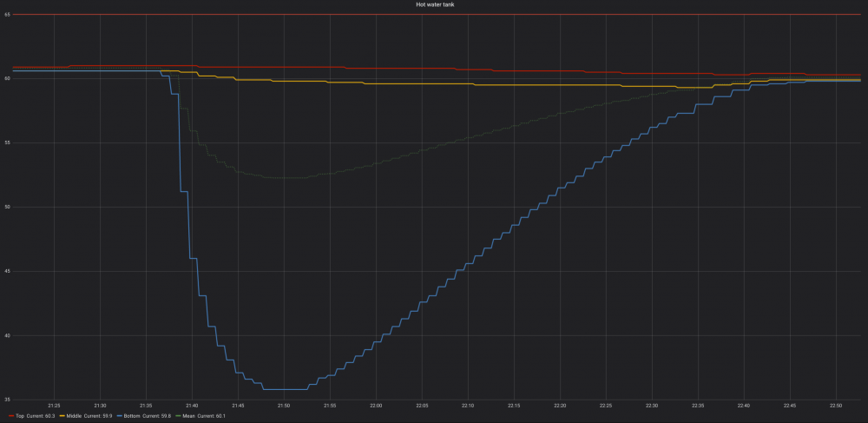Click the yellow Middle series color swatch

click(x=60, y=417)
